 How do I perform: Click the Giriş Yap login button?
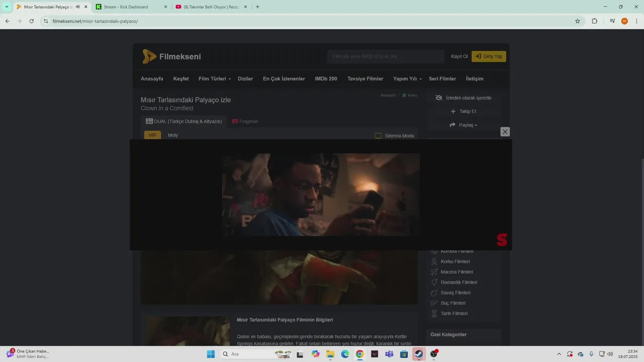489,56
